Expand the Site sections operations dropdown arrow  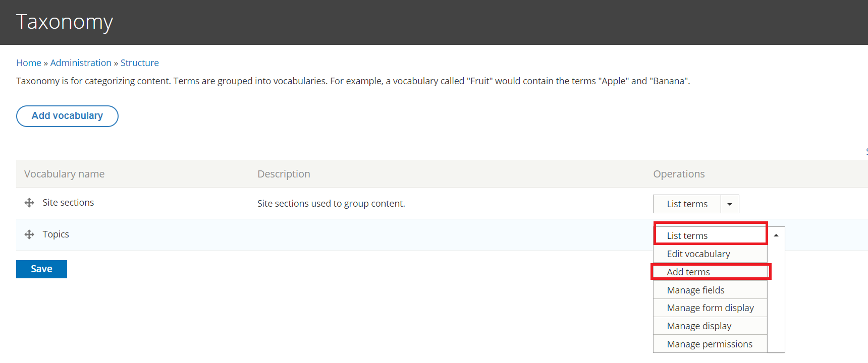click(x=730, y=204)
